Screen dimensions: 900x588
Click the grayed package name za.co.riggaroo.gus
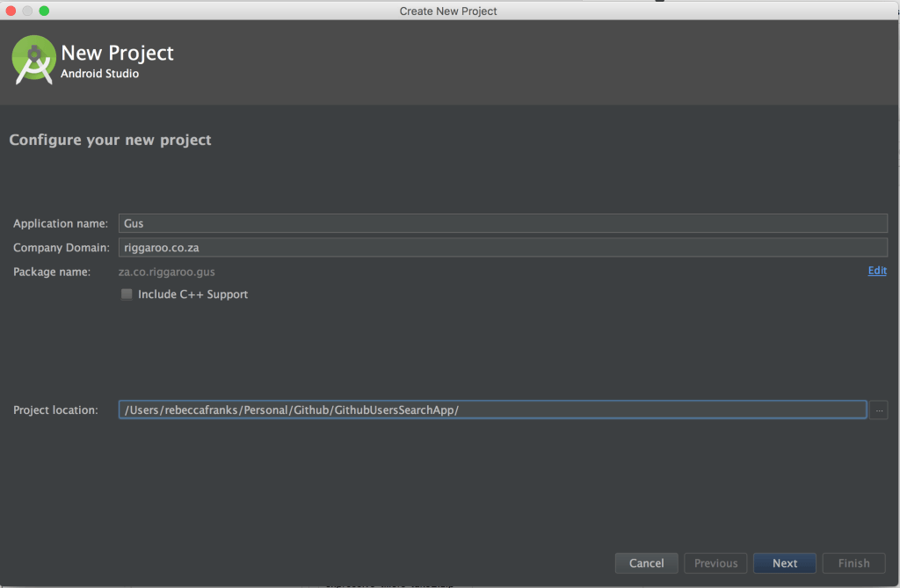[x=166, y=272]
